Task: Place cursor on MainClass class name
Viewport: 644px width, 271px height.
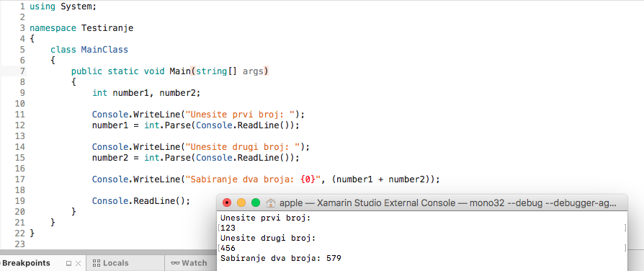Action: (104, 50)
